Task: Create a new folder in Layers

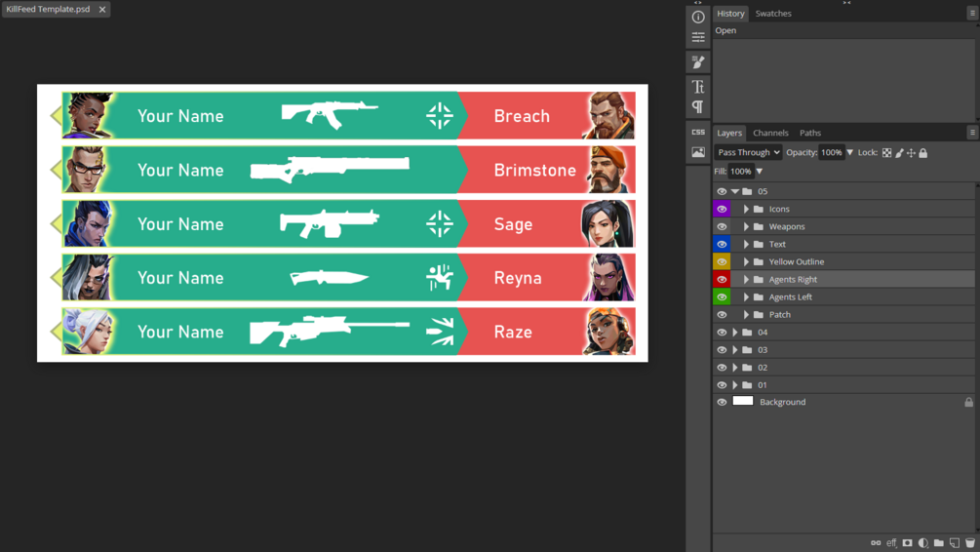Action: (x=939, y=542)
